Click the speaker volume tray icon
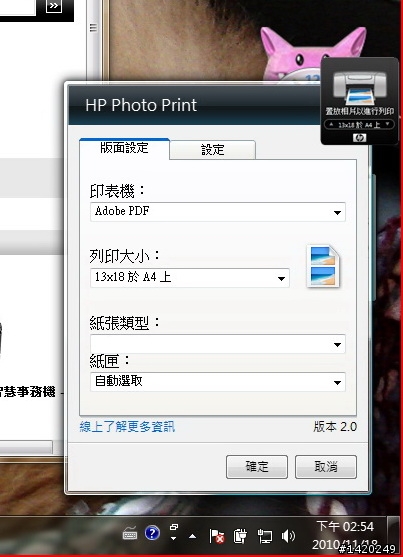The width and height of the screenshot is (403, 557). coord(288,536)
